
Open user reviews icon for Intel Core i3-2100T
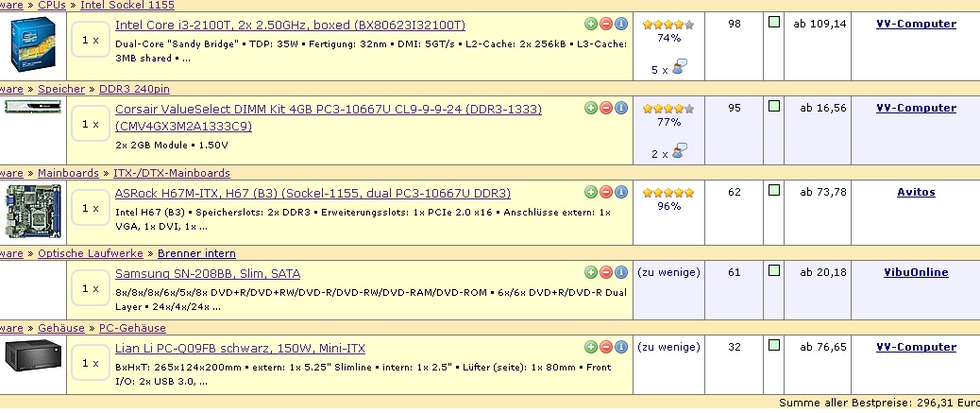click(x=680, y=66)
